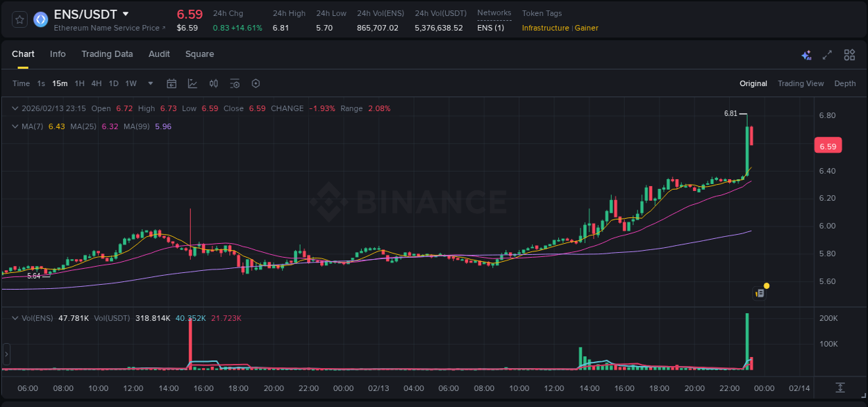The height and width of the screenshot is (407, 868).
Task: Open the line chart type icon
Action: [x=191, y=83]
